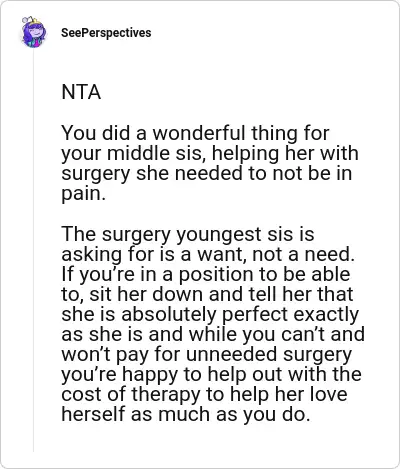Click the line "to, sit her down and tell her that"
The width and height of the screenshot is (400, 469).
tap(207, 294)
